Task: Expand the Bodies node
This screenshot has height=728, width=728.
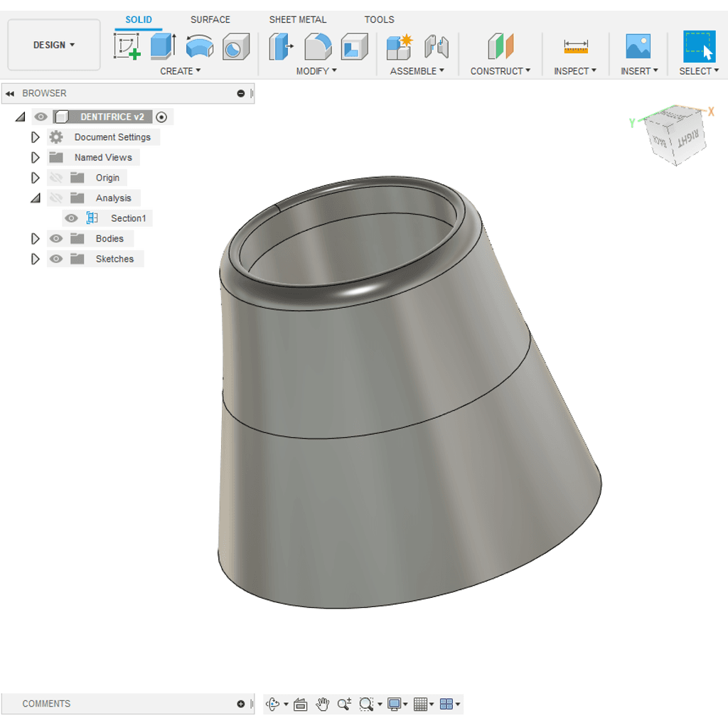Action: pos(35,239)
